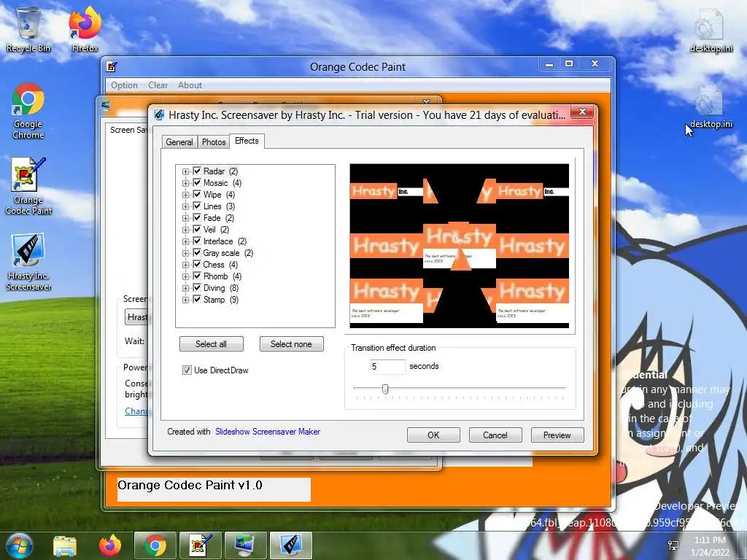Open the Option menu in Orange Codec Paint

point(124,85)
